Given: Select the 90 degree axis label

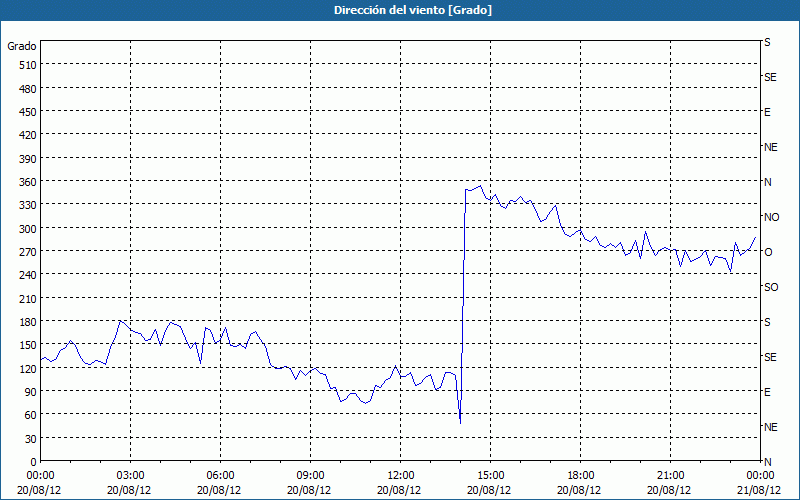Looking at the screenshot, I should tap(31, 392).
